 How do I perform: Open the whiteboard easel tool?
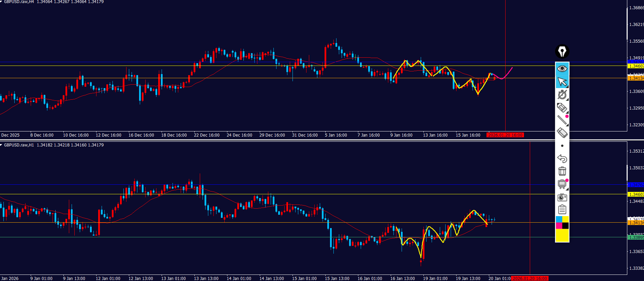pos(562,184)
